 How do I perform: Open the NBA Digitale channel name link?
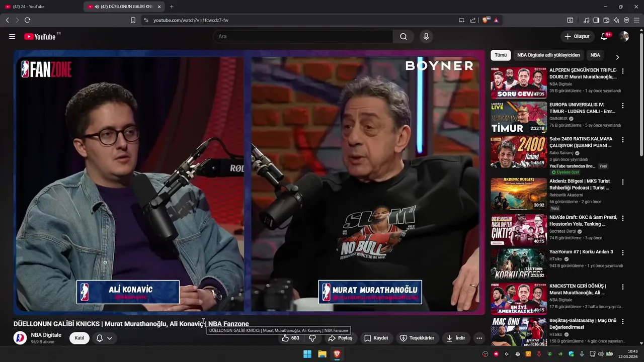click(46, 335)
